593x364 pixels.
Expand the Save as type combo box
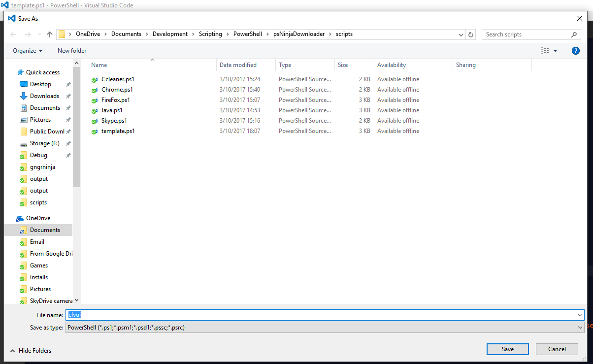(x=580, y=328)
